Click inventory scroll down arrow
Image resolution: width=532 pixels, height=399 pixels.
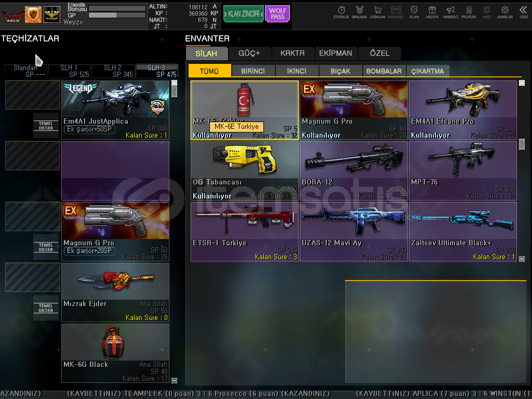tap(522, 259)
